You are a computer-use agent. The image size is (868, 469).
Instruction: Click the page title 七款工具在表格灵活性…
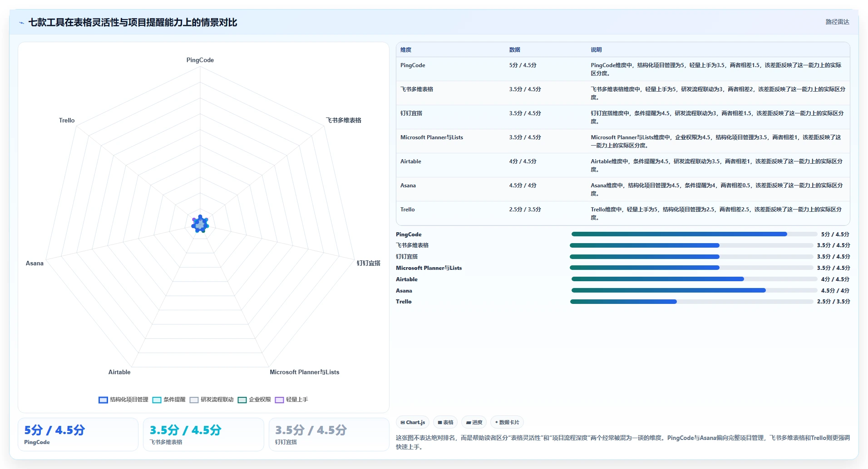coord(133,23)
